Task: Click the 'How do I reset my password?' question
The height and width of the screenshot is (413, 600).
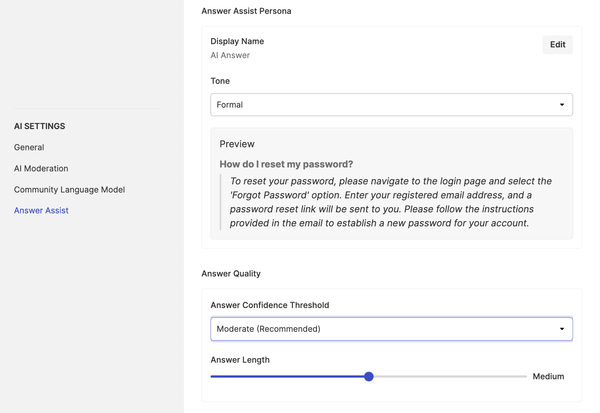Action: pyautogui.click(x=286, y=164)
